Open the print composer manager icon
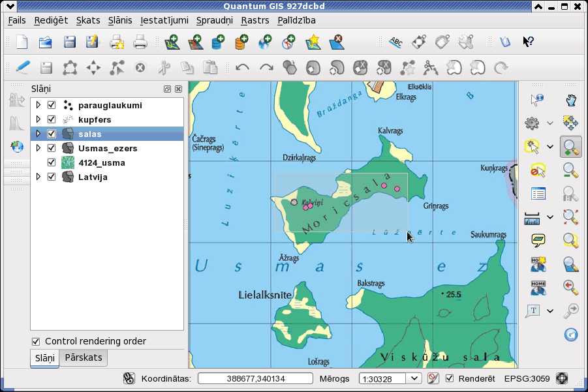 click(117, 42)
